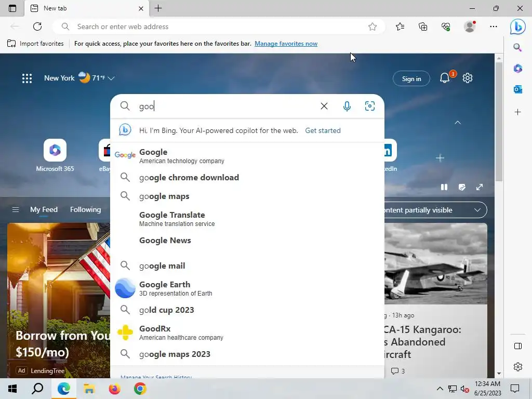Viewport: 532px width, 399px height.
Task: Click the sidebar search magnifier icon
Action: pyautogui.click(x=517, y=47)
